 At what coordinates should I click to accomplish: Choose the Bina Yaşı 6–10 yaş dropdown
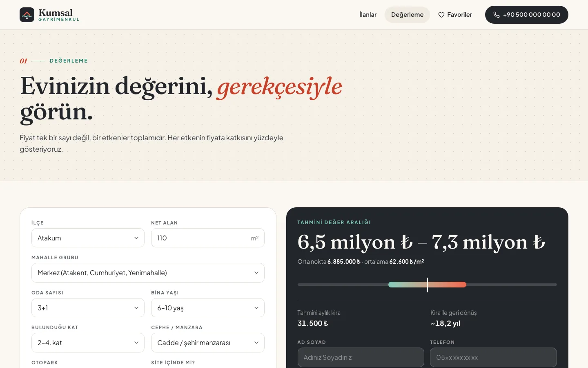pos(208,308)
